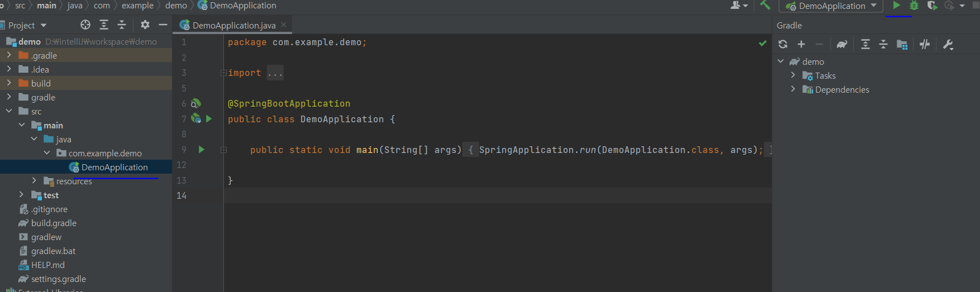Click the green inspection checkmark

[x=762, y=43]
